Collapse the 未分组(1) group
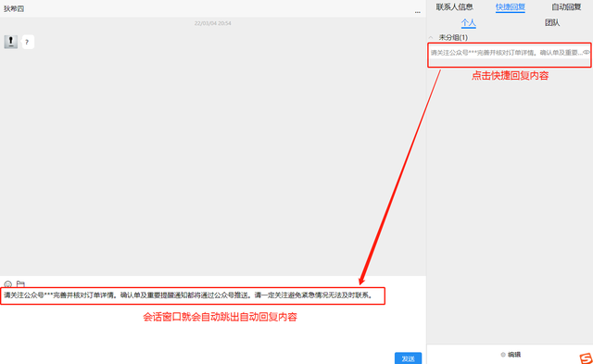 click(x=431, y=37)
